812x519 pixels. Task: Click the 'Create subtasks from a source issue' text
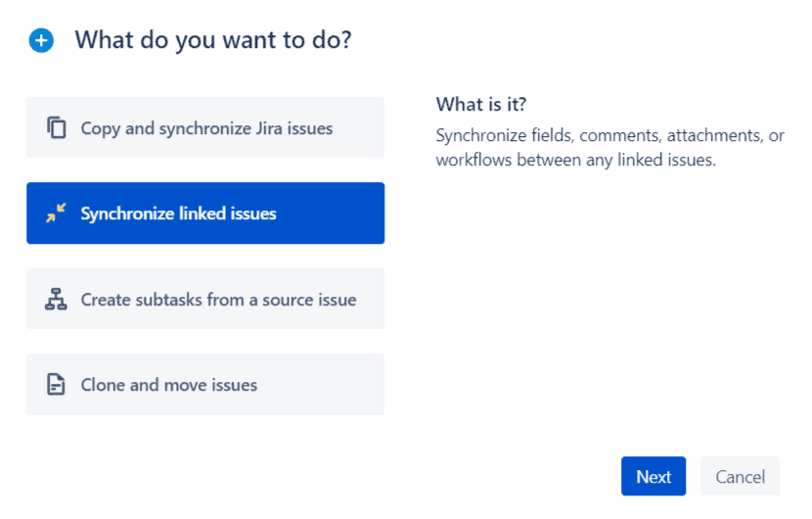coord(218,300)
